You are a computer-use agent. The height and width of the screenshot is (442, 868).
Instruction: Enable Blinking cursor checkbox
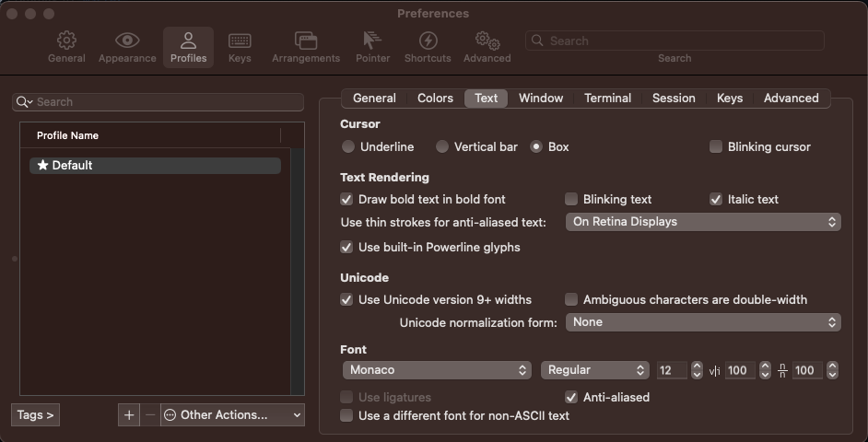716,146
